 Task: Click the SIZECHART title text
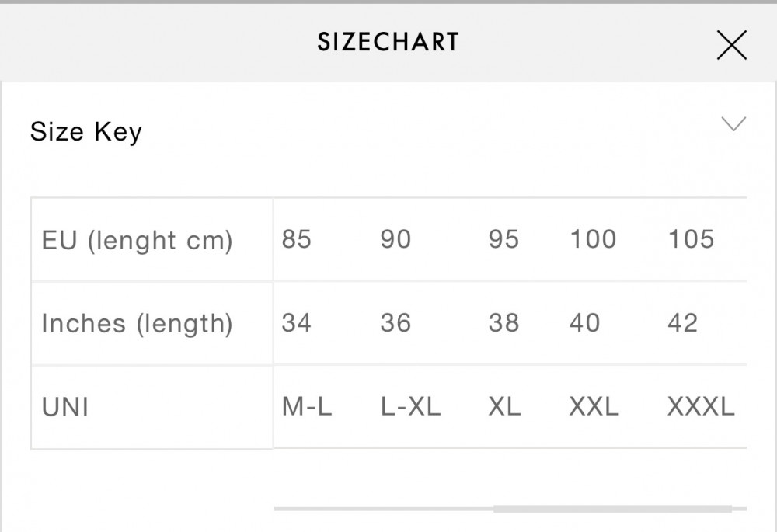(x=388, y=42)
